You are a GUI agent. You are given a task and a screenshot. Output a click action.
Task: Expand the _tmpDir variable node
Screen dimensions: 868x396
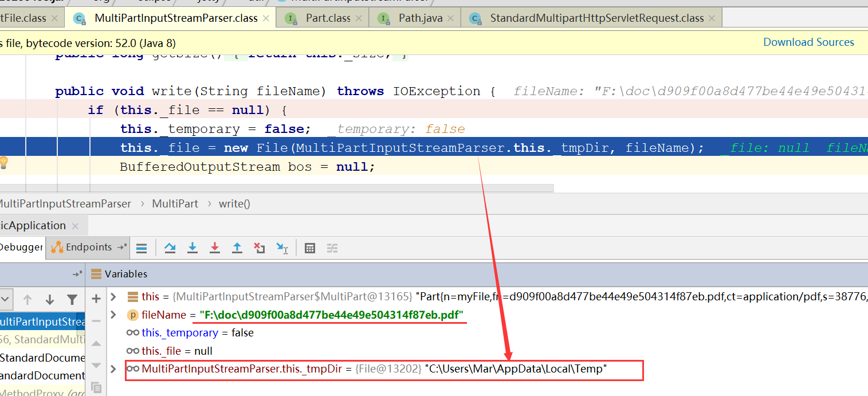113,368
